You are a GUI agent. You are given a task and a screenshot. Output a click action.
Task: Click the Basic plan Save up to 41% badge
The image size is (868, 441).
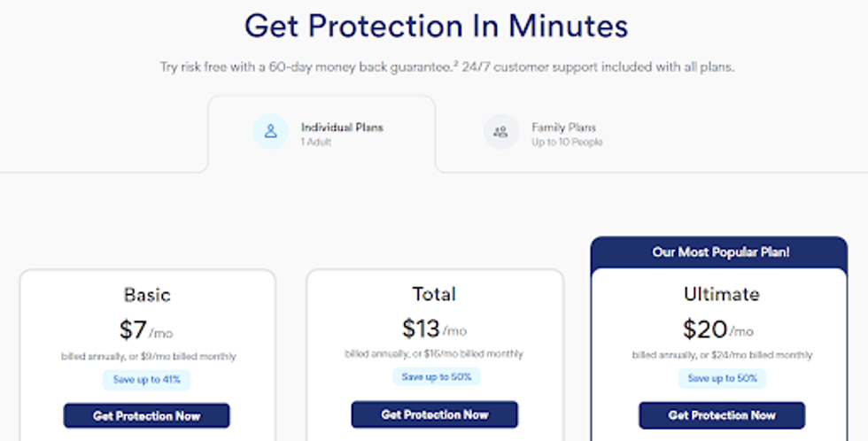(x=146, y=380)
